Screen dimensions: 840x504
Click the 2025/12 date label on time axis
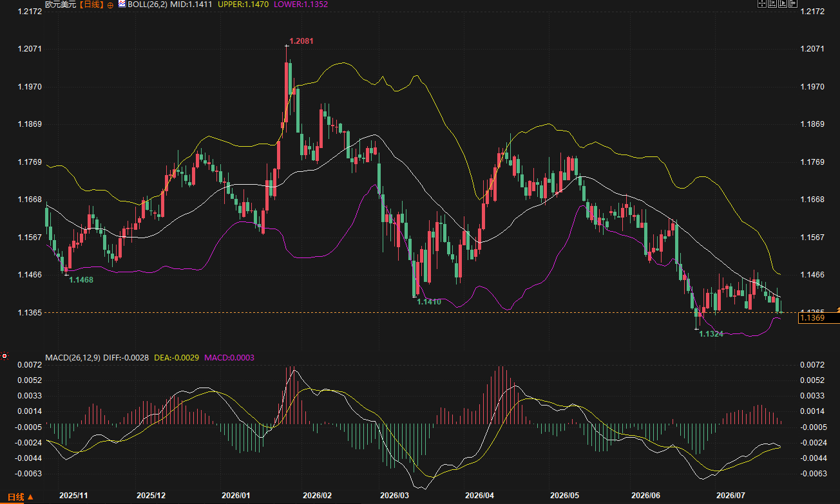pos(151,496)
